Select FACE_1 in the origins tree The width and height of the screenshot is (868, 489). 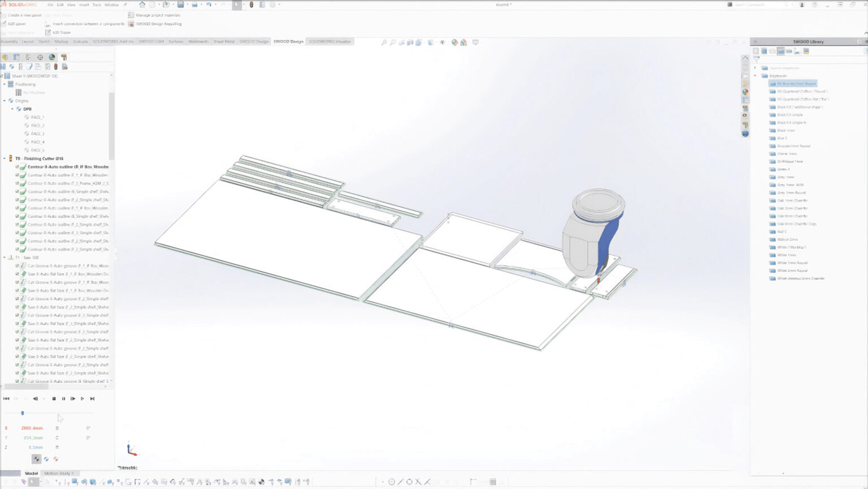pyautogui.click(x=37, y=117)
